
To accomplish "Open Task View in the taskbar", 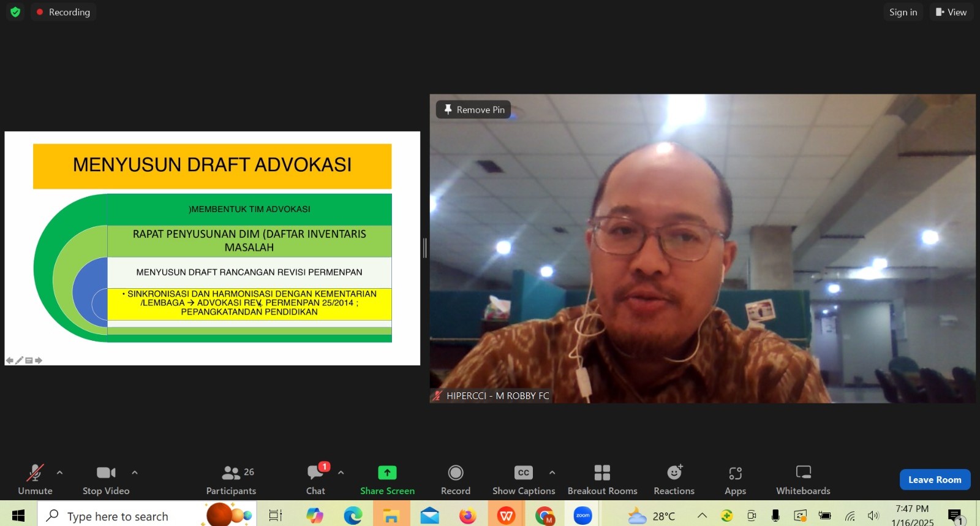I will [276, 516].
